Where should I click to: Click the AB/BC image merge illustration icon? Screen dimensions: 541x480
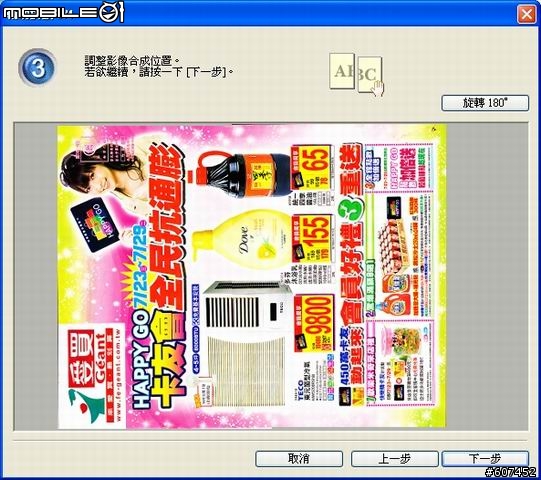(356, 74)
